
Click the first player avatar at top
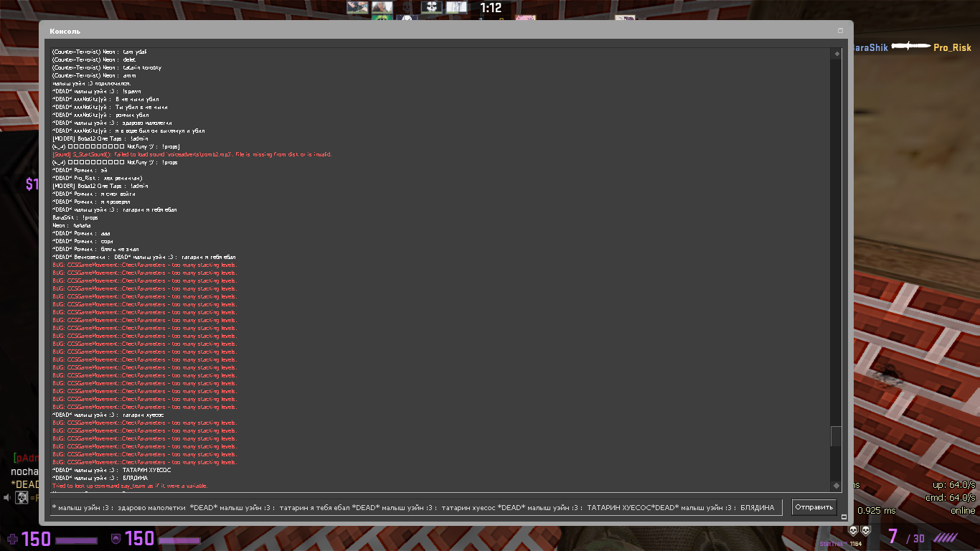[x=357, y=7]
